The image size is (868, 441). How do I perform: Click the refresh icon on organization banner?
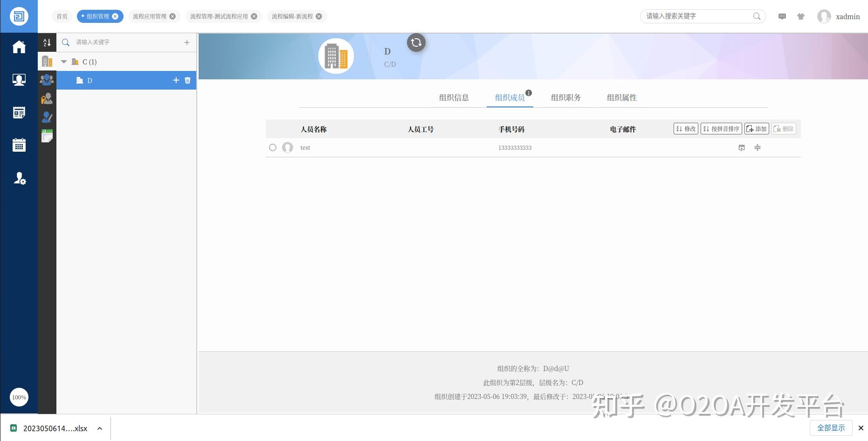click(x=416, y=42)
